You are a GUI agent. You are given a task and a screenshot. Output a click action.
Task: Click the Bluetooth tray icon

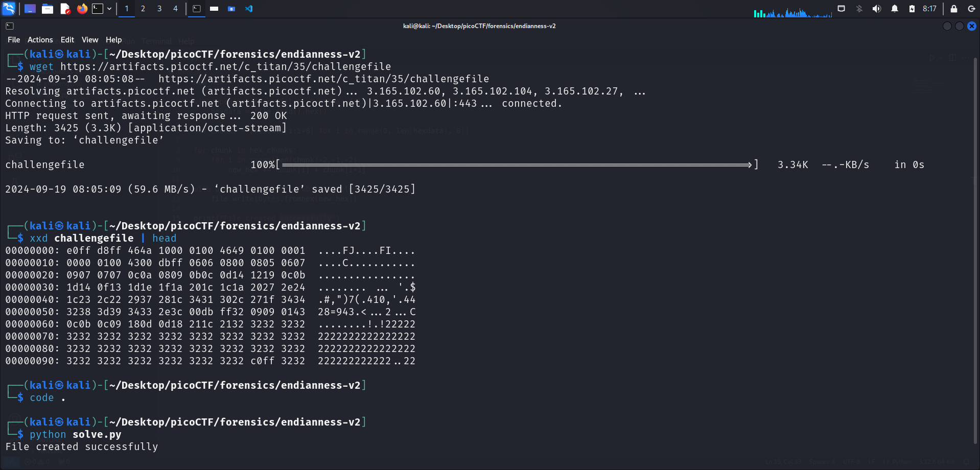click(859, 9)
